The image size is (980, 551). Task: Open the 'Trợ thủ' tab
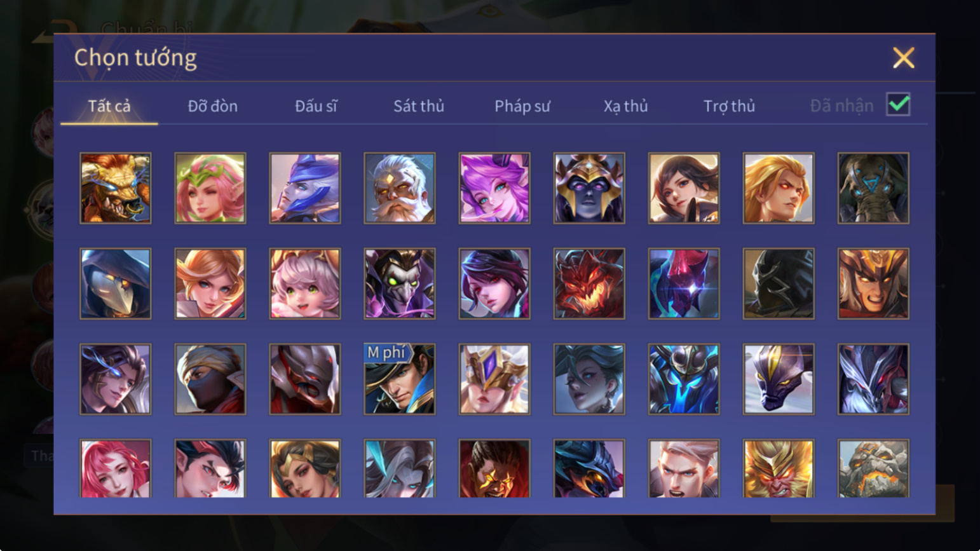730,106
